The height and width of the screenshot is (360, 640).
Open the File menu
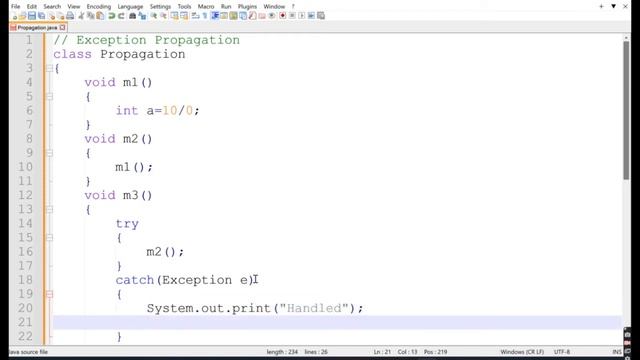16,7
